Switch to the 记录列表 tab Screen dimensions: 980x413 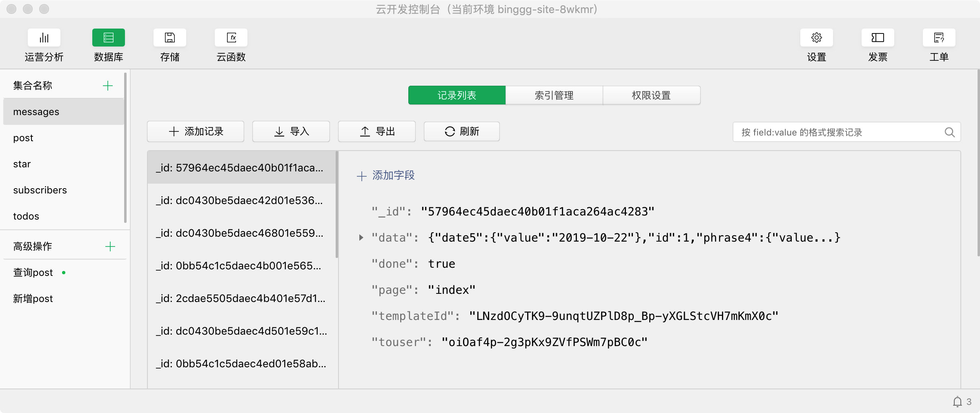click(457, 95)
